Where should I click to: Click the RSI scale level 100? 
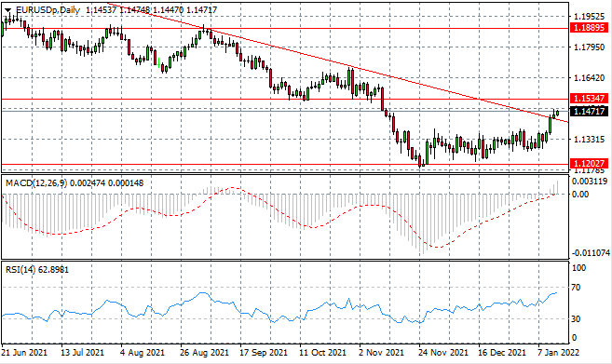coord(578,268)
